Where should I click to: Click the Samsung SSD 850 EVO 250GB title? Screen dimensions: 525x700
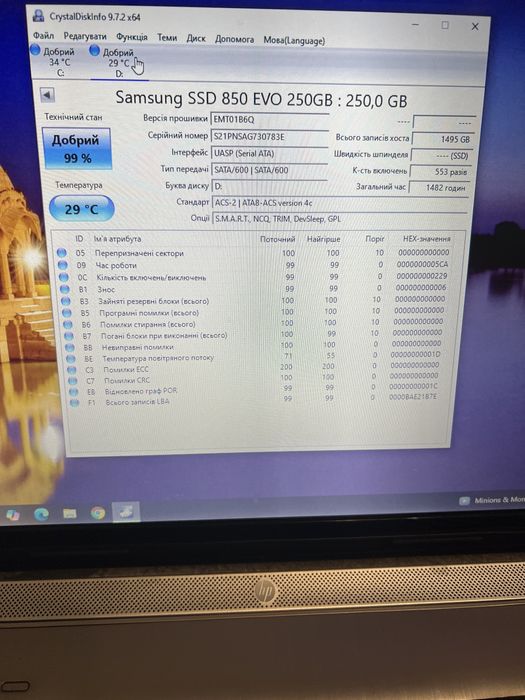coord(262,99)
